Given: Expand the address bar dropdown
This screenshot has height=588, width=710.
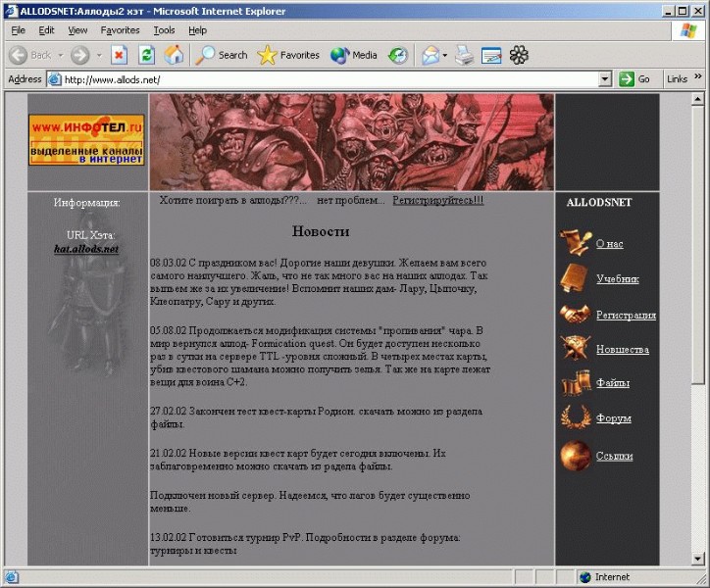Looking at the screenshot, I should coord(605,79).
